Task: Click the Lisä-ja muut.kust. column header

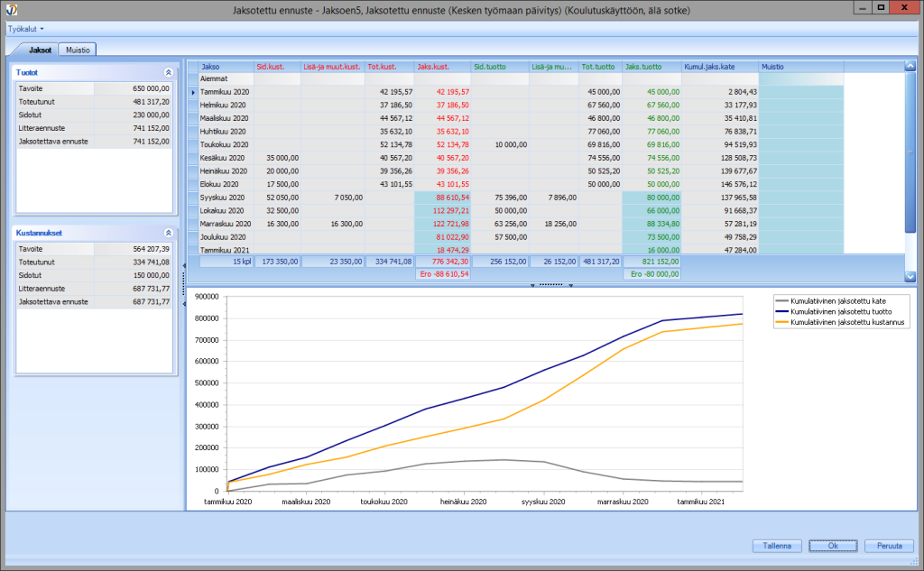Action: point(332,67)
